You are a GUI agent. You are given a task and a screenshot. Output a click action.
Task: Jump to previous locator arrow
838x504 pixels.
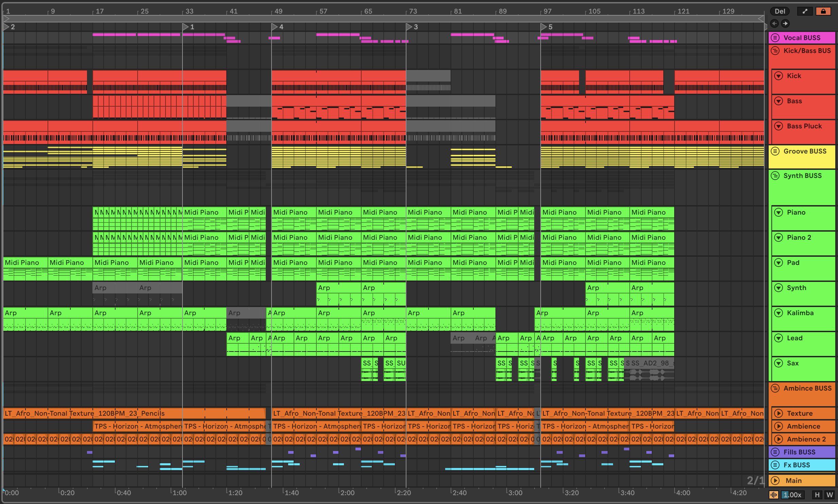pos(774,23)
